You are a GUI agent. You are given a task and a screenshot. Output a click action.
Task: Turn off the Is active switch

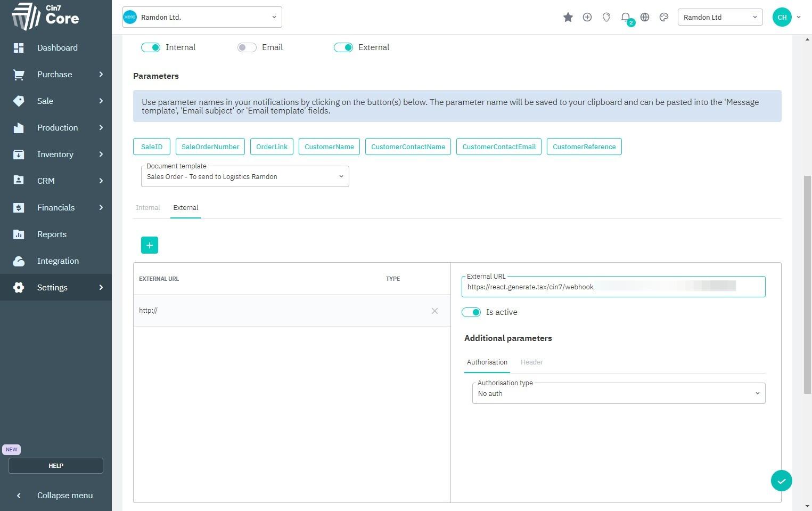471,312
